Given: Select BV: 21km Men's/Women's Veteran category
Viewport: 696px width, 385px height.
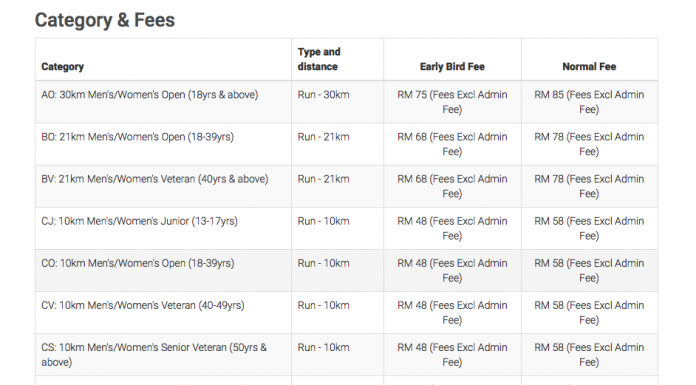Looking at the screenshot, I should pos(155,179).
